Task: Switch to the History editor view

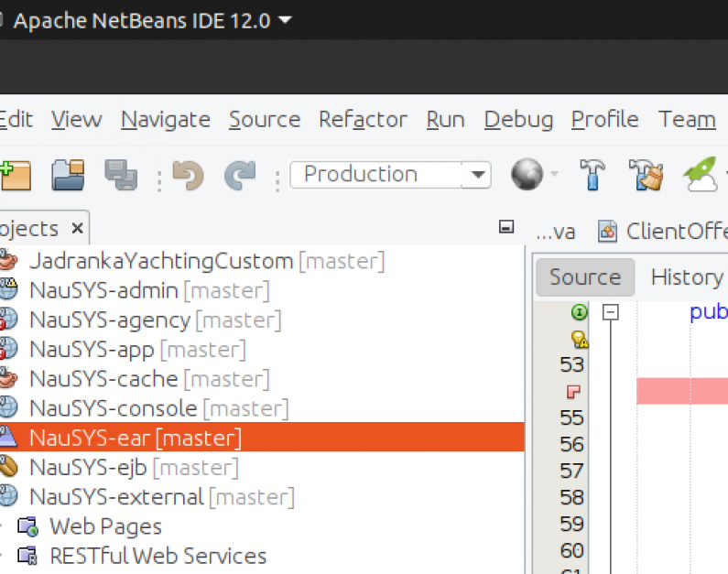Action: tap(687, 277)
